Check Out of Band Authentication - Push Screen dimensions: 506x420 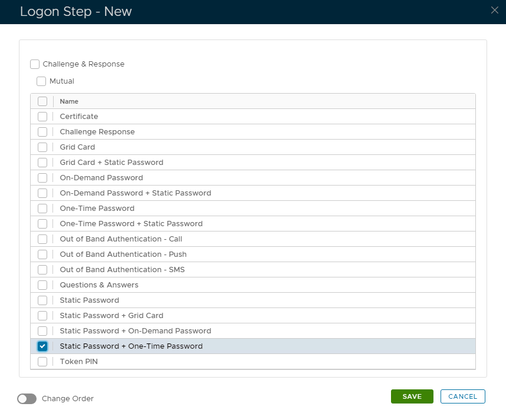[x=42, y=254]
